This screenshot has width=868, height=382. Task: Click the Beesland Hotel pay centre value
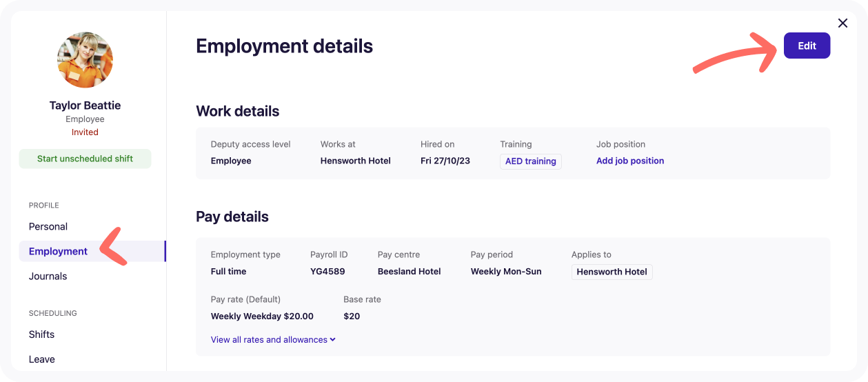click(x=410, y=272)
